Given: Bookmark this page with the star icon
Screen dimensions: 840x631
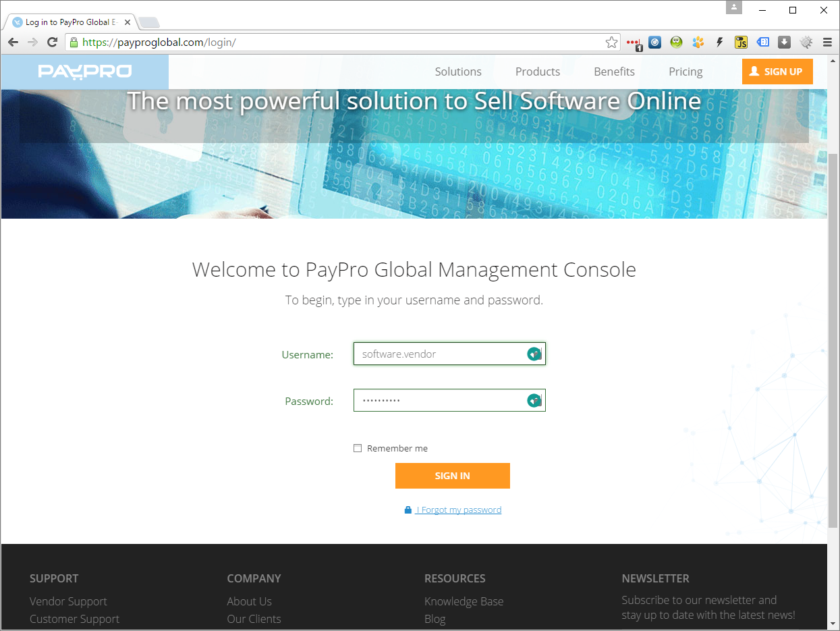Looking at the screenshot, I should coord(611,43).
